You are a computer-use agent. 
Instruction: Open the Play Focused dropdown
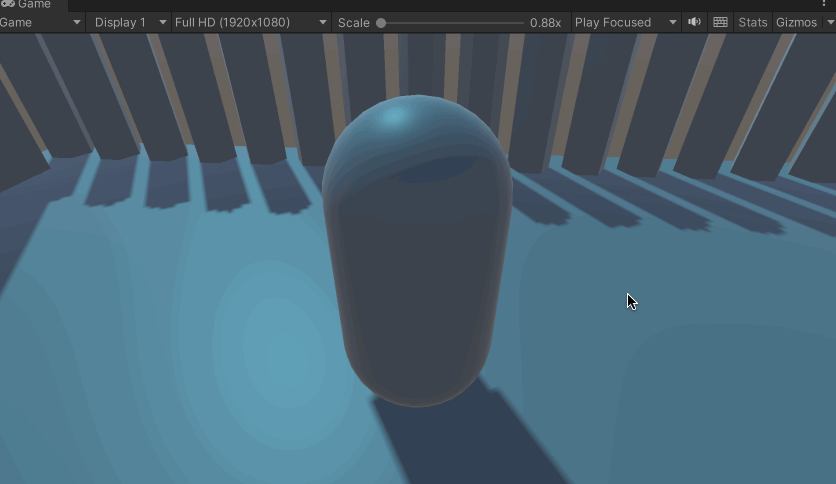click(x=625, y=22)
